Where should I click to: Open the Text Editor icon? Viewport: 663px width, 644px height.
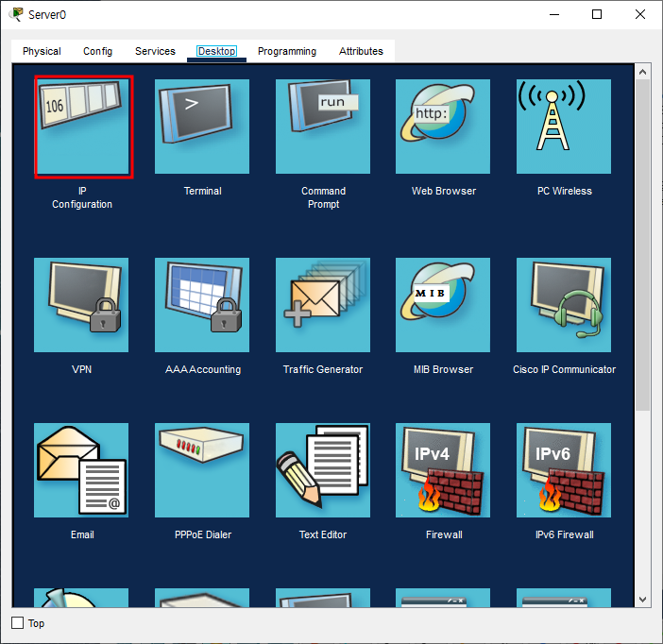point(323,470)
